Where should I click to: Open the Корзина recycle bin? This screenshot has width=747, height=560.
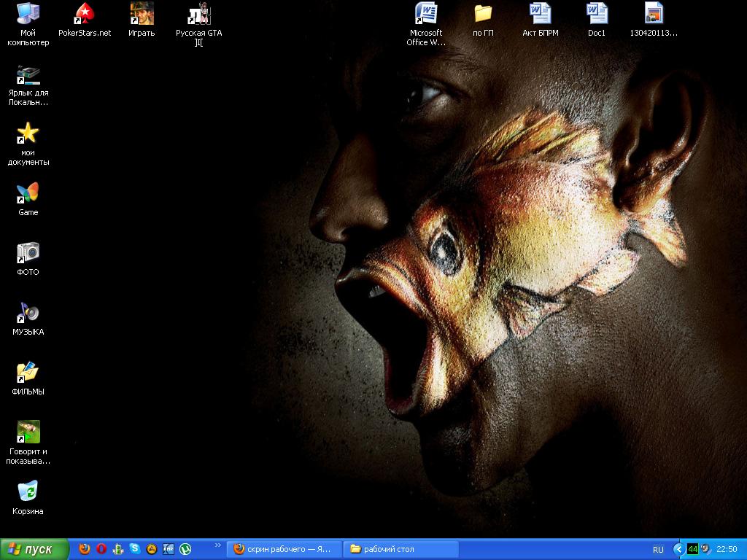click(x=28, y=491)
